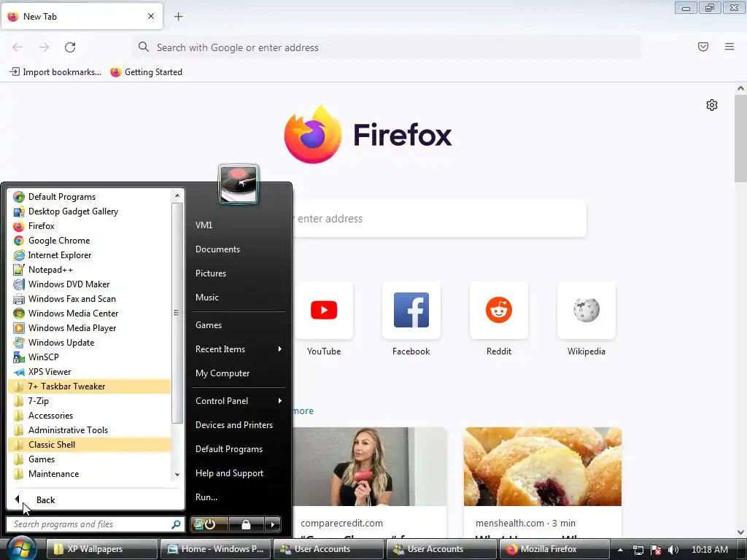Click the Firefox address bar
Image resolution: width=747 pixels, height=560 pixels.
(387, 47)
